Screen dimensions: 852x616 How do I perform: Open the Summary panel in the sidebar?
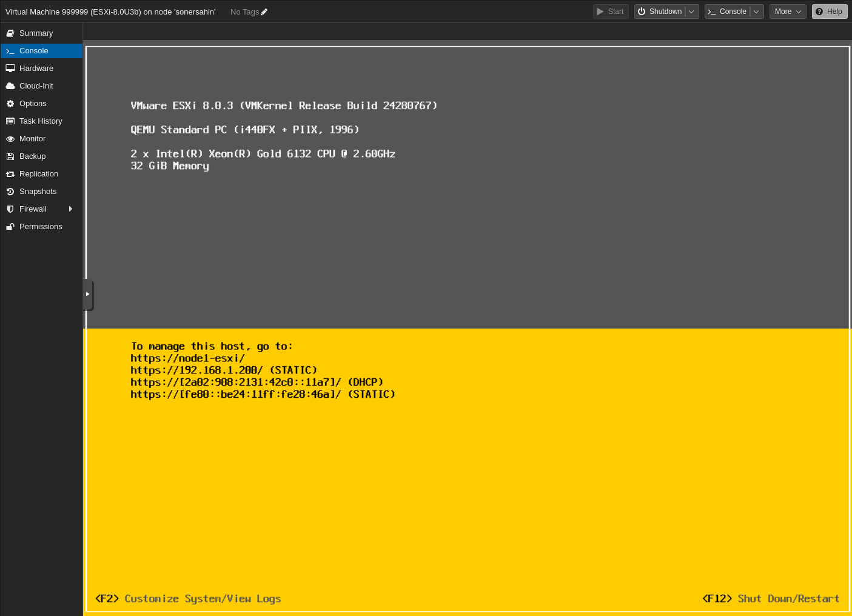coord(36,33)
